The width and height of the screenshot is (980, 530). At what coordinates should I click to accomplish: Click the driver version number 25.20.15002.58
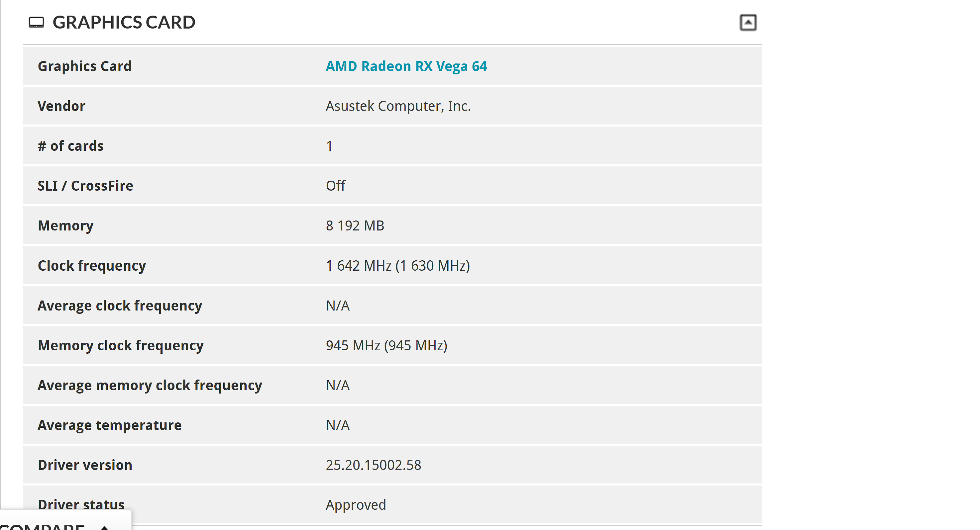373,465
